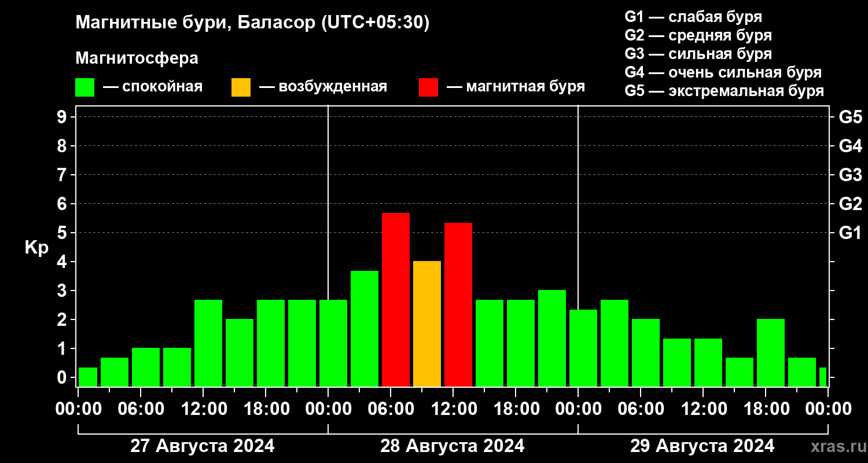868x463 pixels.
Task: Select the shorter red bar at 12:00 on 28 August
Action: tap(458, 304)
